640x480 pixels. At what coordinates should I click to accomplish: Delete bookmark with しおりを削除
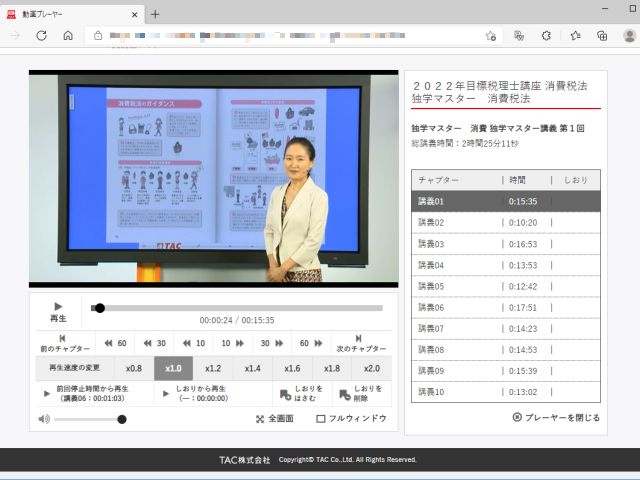point(360,393)
